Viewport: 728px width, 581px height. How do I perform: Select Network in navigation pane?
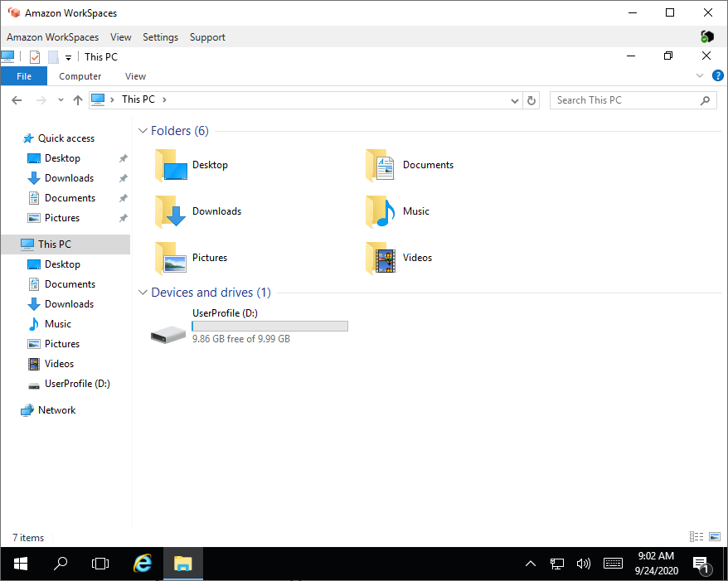tap(56, 410)
